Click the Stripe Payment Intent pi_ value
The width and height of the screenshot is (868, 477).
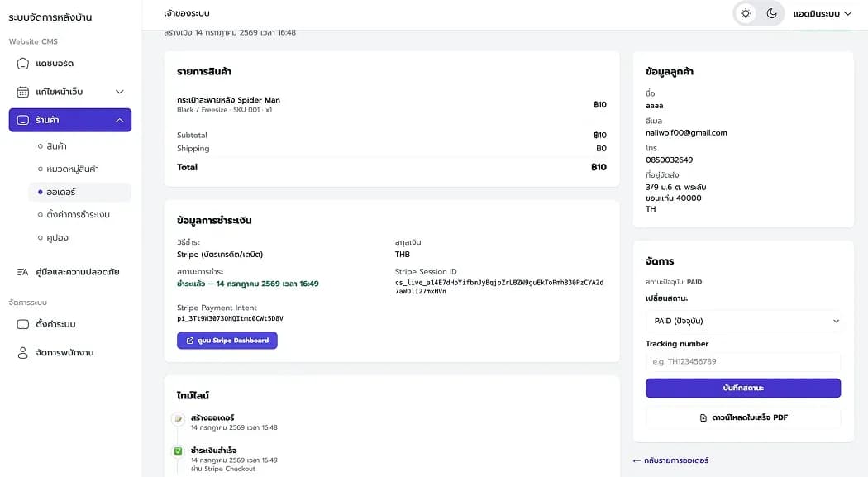click(231, 319)
